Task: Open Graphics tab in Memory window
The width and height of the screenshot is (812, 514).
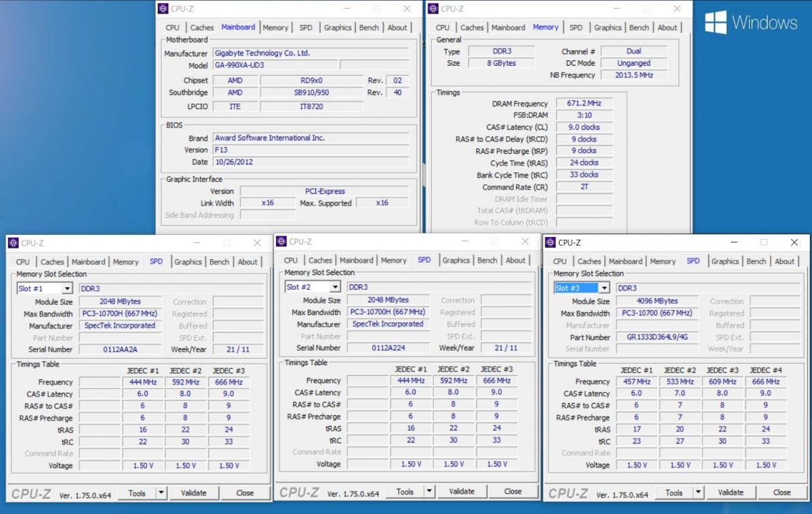Action: (x=608, y=28)
